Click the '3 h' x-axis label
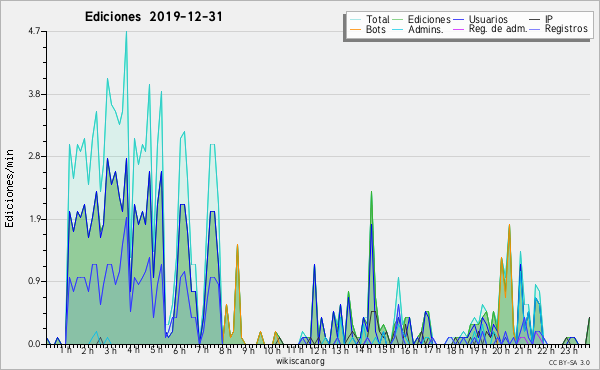Screen dimensions: 600x370 point(111,350)
